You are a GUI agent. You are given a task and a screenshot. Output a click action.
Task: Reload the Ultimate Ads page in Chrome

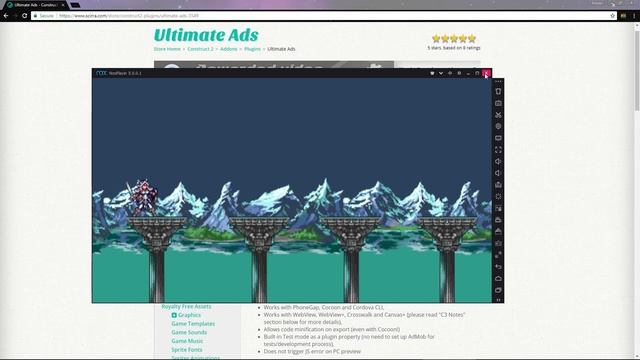coord(24,16)
